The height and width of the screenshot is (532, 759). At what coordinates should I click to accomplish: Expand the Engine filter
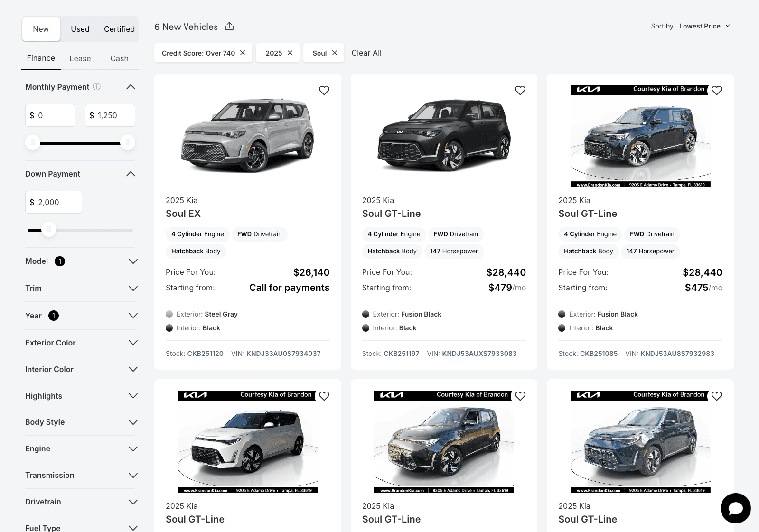point(80,448)
